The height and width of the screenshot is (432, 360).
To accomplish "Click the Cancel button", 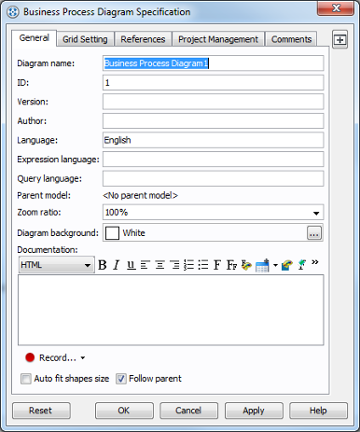I will (188, 410).
